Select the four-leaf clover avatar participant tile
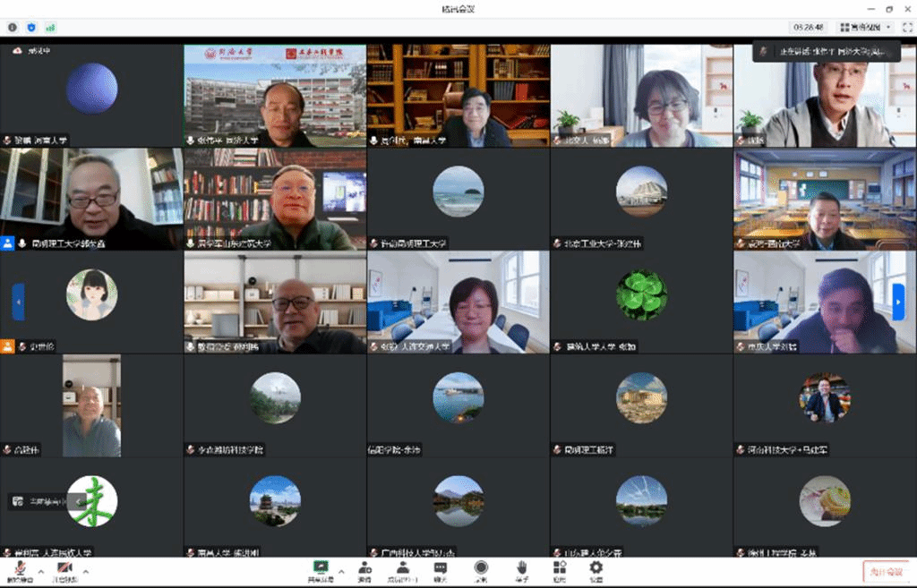Screen dimensions: 917x588 tap(641, 296)
